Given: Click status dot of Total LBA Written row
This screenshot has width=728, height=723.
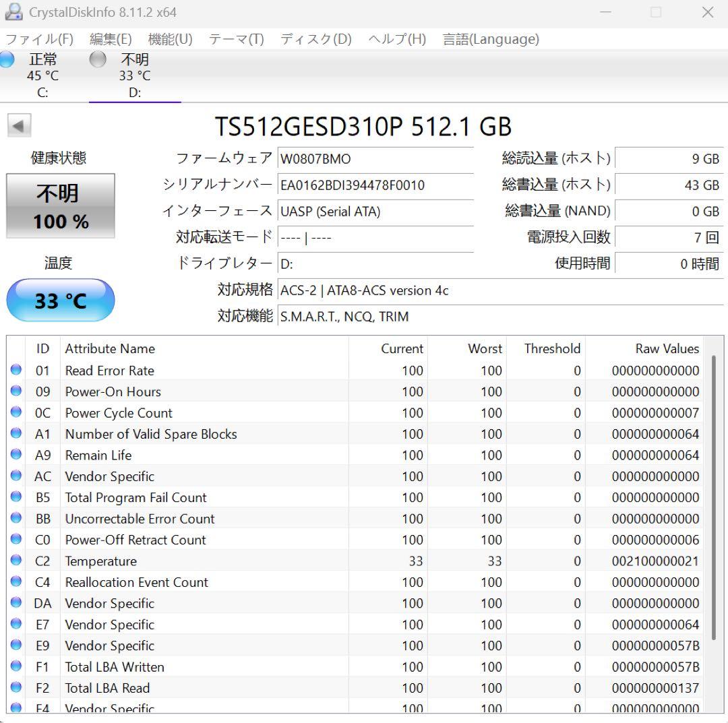Looking at the screenshot, I should tap(16, 666).
